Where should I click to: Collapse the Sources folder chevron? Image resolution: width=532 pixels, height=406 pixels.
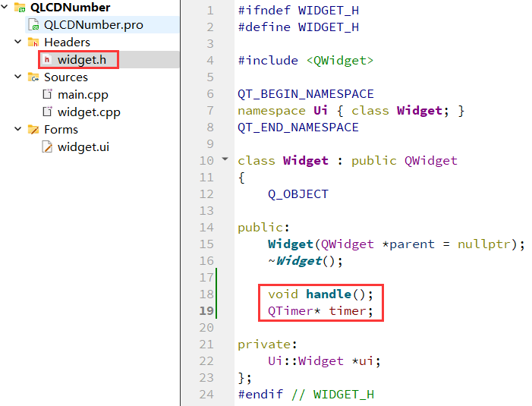coord(18,77)
